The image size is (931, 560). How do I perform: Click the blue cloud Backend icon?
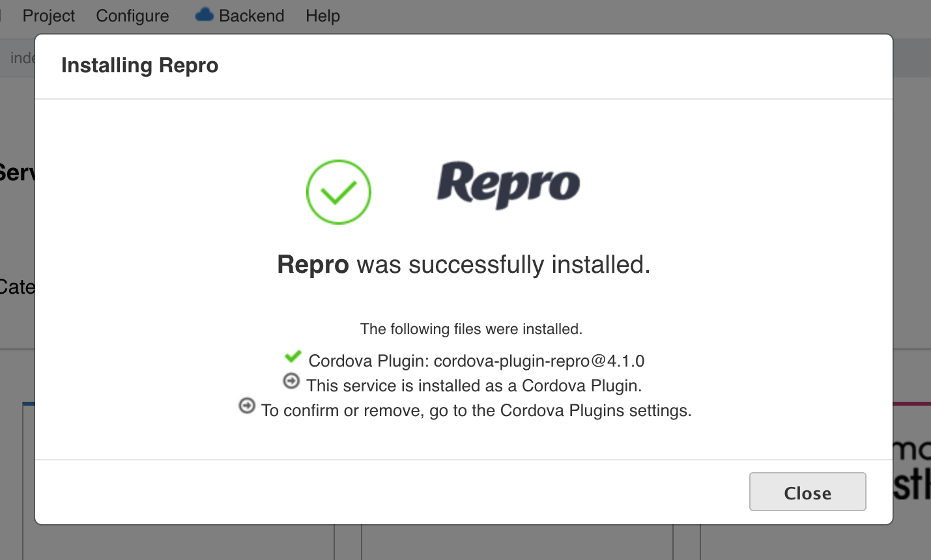tap(205, 14)
